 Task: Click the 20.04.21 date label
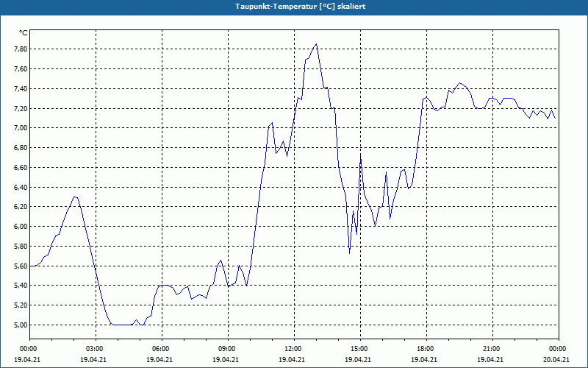coord(556,359)
